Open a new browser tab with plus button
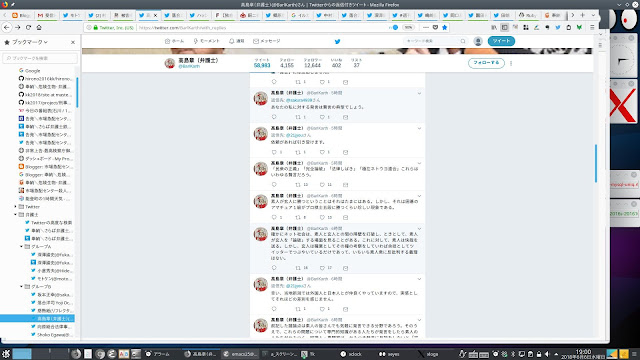The width and height of the screenshot is (640, 360). [x=582, y=15]
